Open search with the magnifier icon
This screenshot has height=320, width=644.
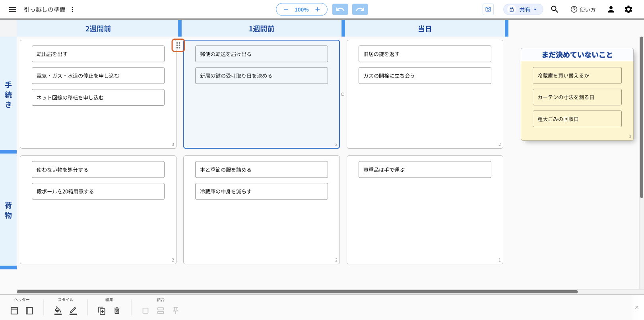pos(555,10)
